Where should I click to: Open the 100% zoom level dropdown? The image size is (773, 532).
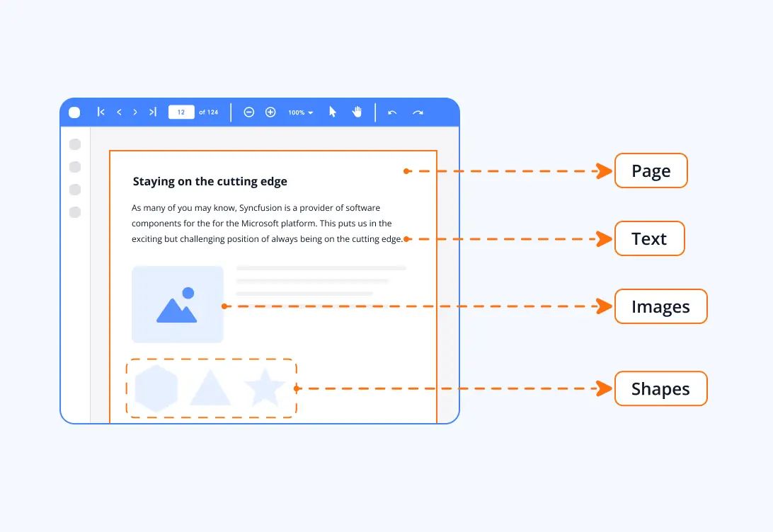[x=299, y=112]
